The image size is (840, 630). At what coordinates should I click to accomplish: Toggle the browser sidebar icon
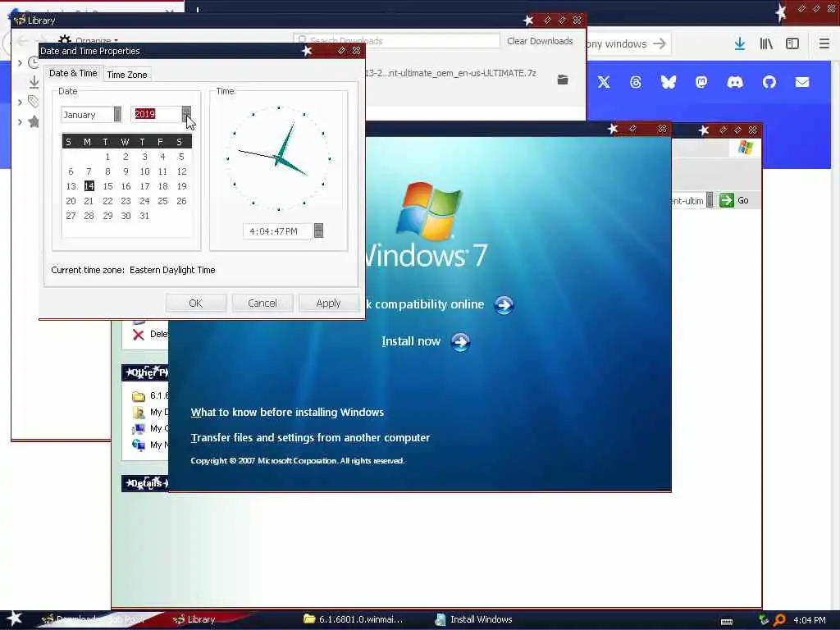click(x=792, y=43)
